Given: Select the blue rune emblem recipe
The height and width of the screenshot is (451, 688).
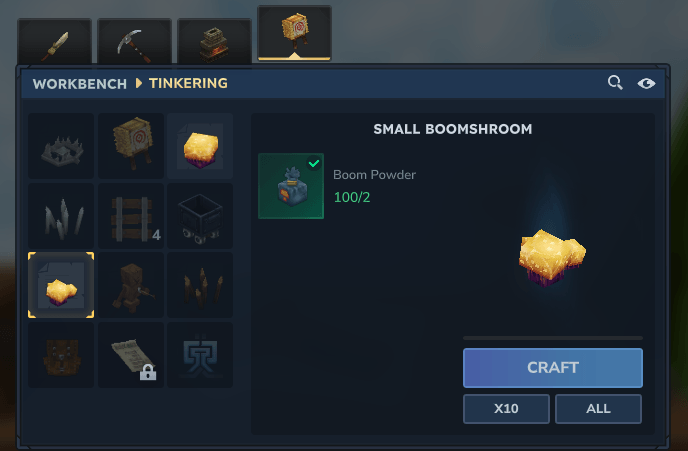Looking at the screenshot, I should [200, 355].
